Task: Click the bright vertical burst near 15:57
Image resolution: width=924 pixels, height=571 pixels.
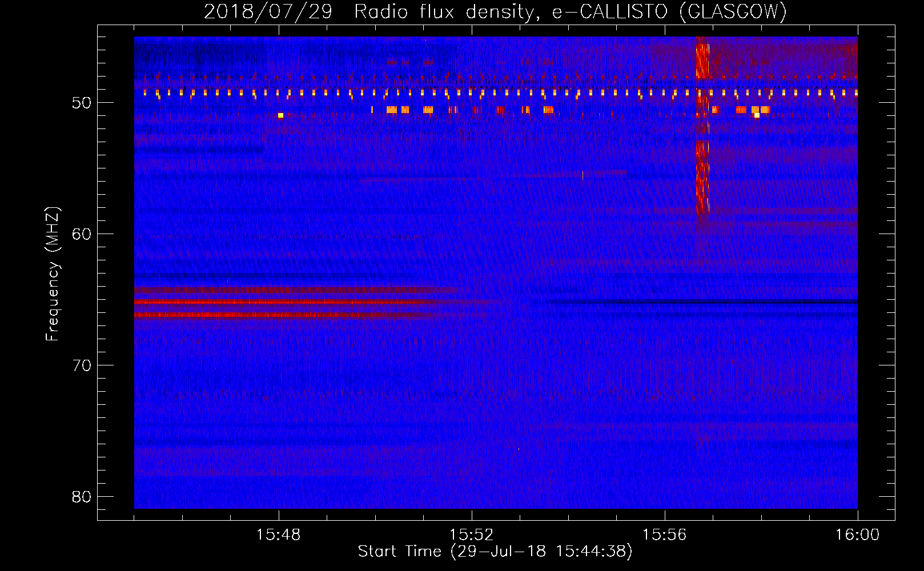Action: (702, 126)
